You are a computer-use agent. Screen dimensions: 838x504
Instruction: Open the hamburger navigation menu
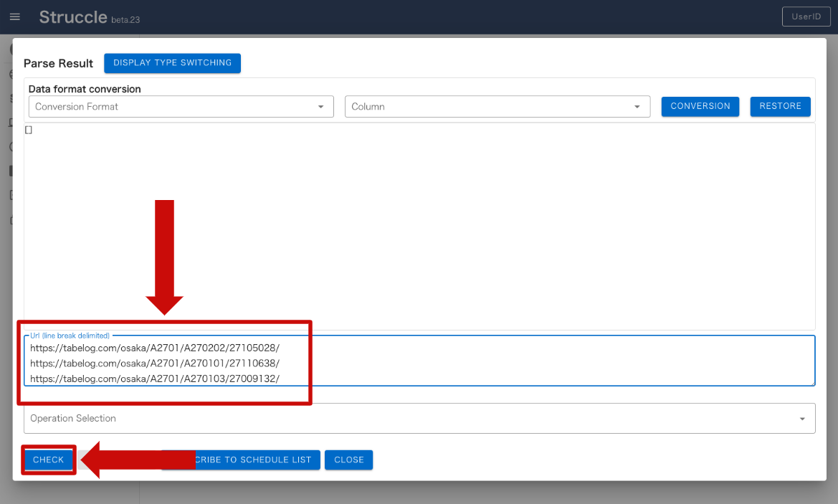click(15, 17)
